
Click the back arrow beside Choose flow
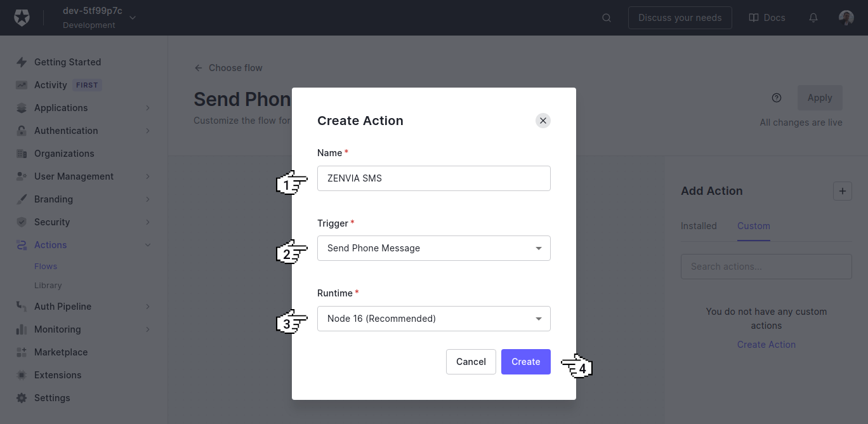point(197,67)
